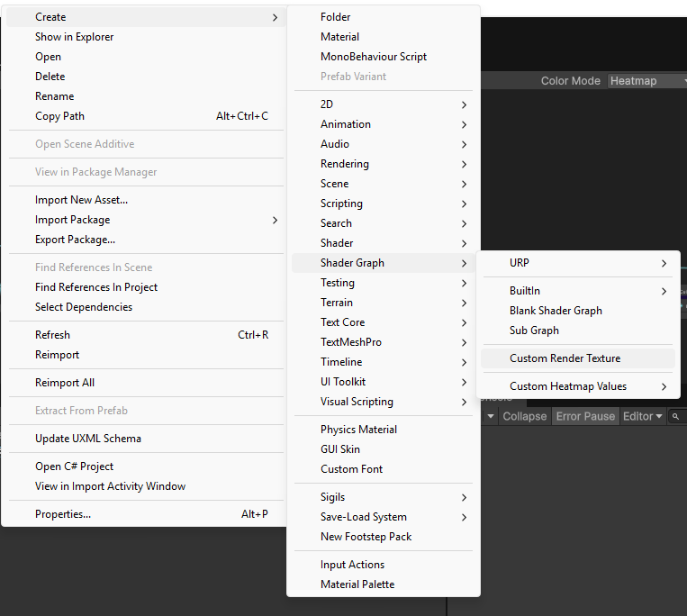Choose Blank Shader Graph
This screenshot has height=616, width=687.
556,311
